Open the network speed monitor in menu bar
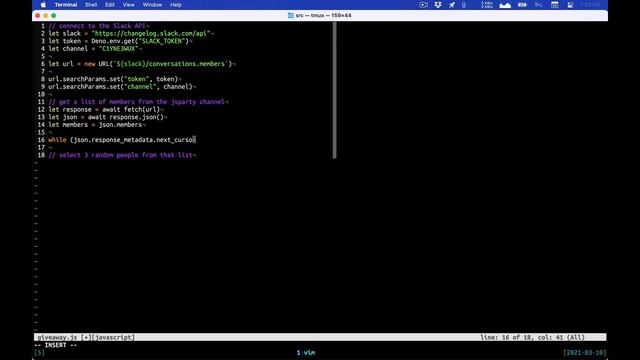 [487, 5]
